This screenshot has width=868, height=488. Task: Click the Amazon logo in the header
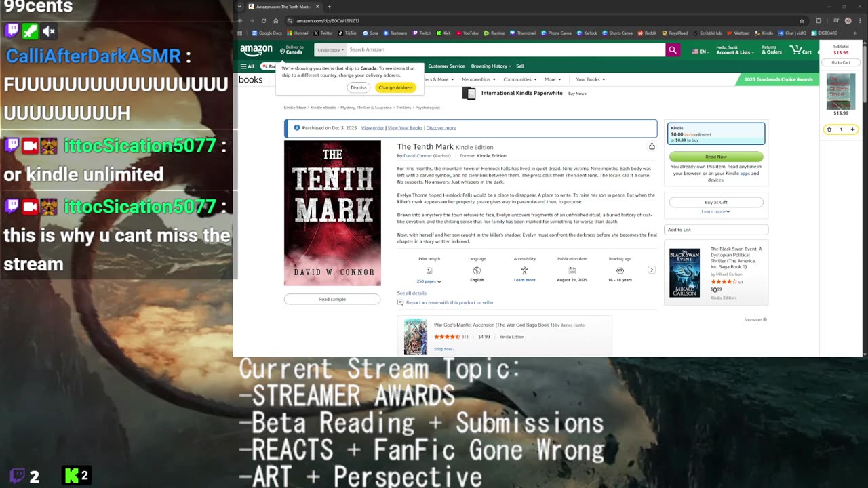pyautogui.click(x=256, y=49)
